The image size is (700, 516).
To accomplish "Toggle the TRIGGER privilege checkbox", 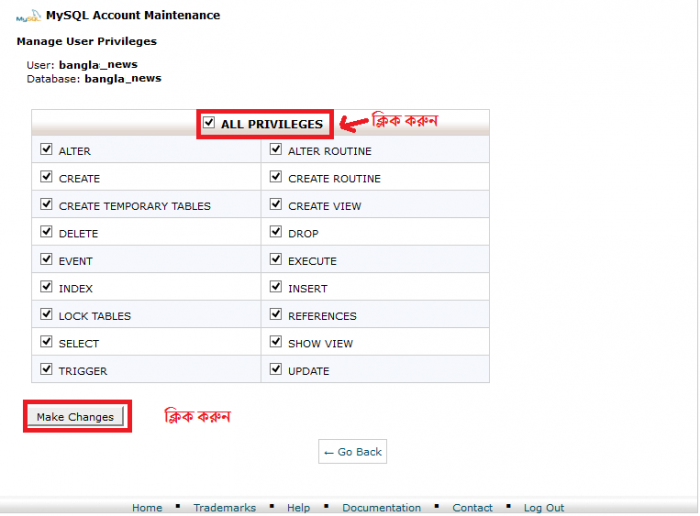I will coord(46,369).
